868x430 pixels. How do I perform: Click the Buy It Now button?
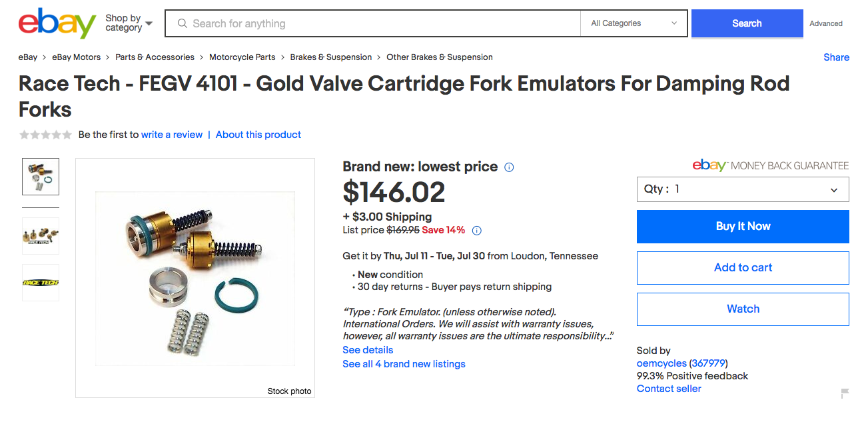743,227
